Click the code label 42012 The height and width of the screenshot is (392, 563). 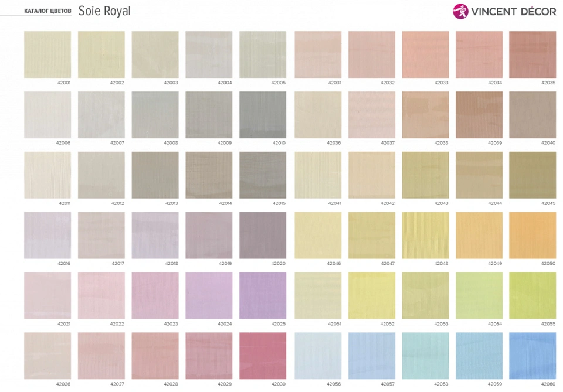pyautogui.click(x=117, y=203)
